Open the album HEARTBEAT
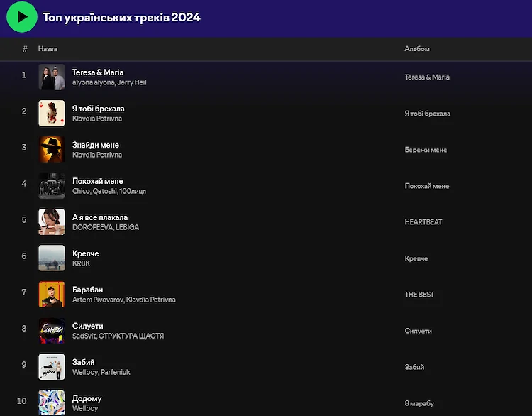Viewport: 532px width, 416px height. point(423,222)
